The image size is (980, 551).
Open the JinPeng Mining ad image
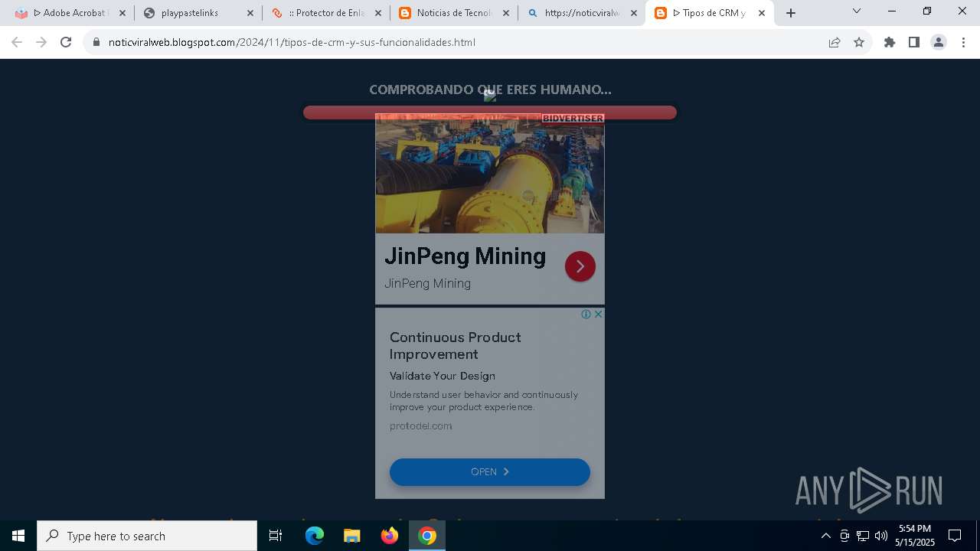pyautogui.click(x=490, y=174)
